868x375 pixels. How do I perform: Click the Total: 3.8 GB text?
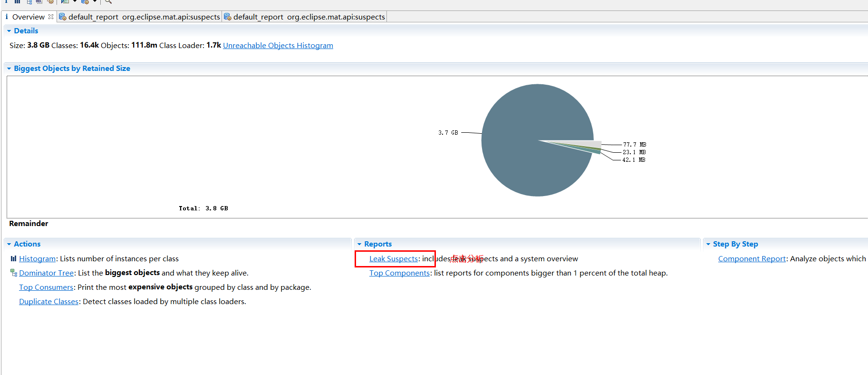click(203, 208)
